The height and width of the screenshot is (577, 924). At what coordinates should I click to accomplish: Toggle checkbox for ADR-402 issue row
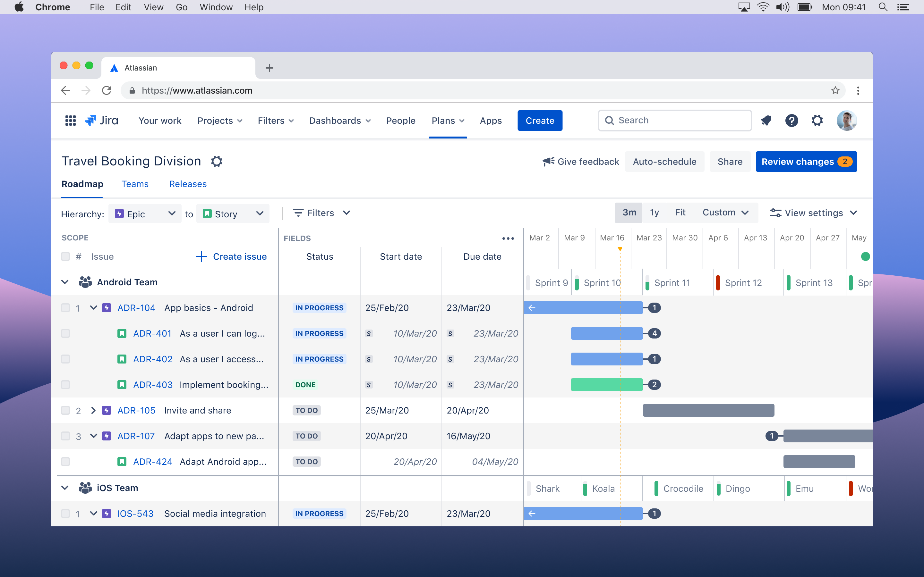click(x=65, y=359)
